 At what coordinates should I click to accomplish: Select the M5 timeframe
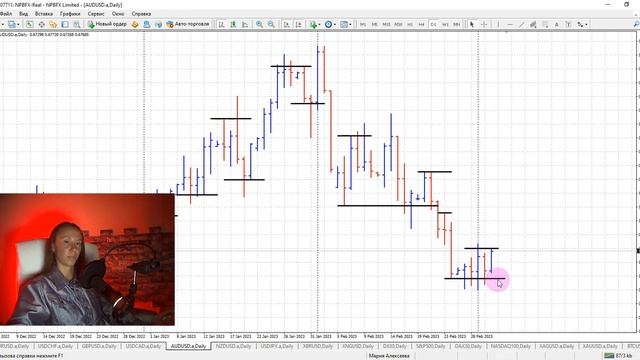(x=375, y=24)
